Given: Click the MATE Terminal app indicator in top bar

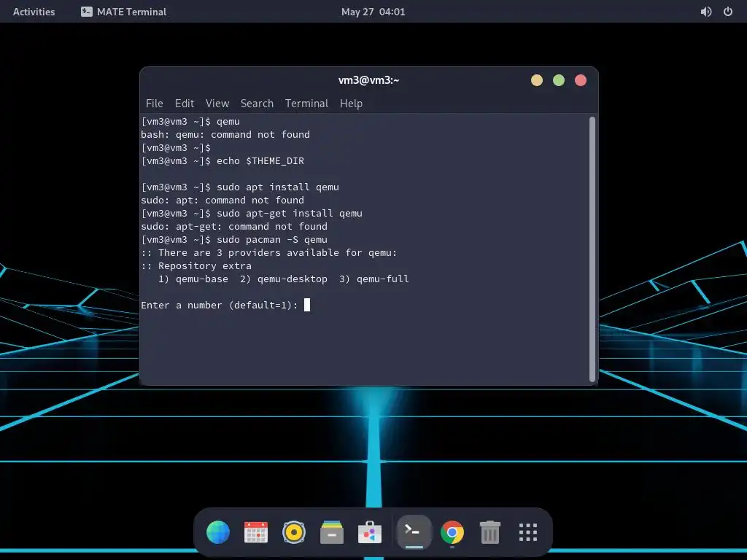Looking at the screenshot, I should point(123,12).
